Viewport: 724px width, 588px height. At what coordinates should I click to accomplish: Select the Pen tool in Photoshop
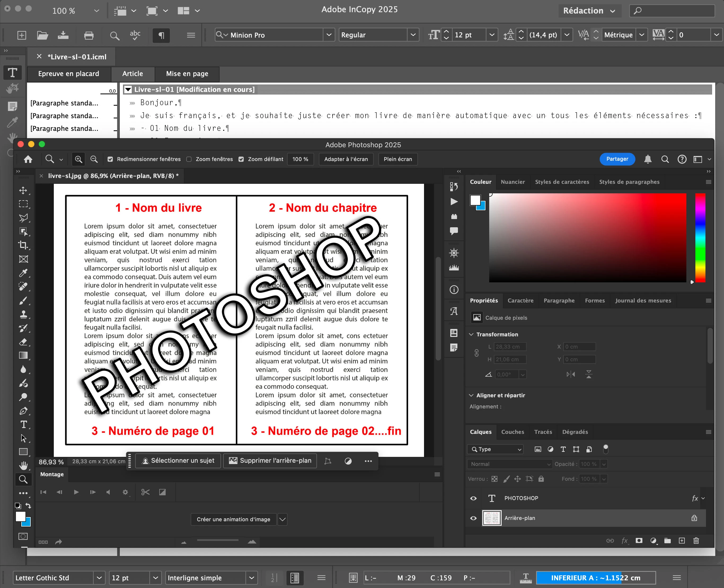[x=23, y=411]
